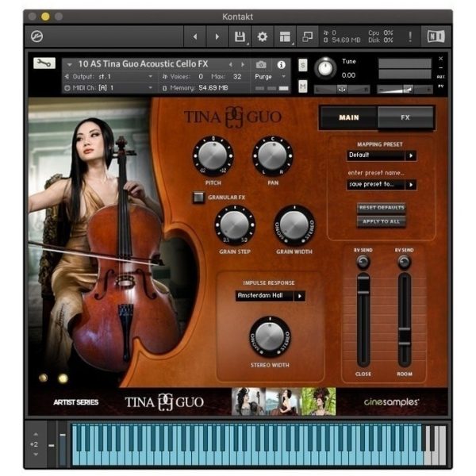
Task: Go to next instrument with right arrow
Action: (217, 36)
